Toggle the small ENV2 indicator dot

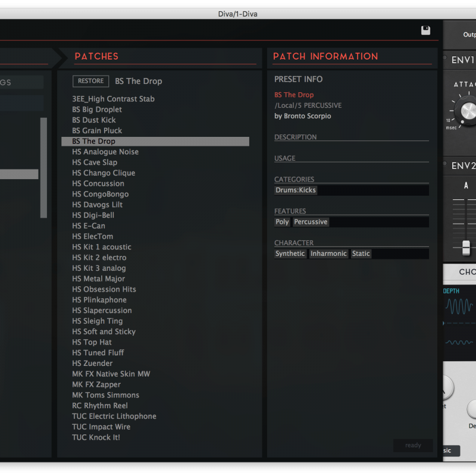[444, 163]
